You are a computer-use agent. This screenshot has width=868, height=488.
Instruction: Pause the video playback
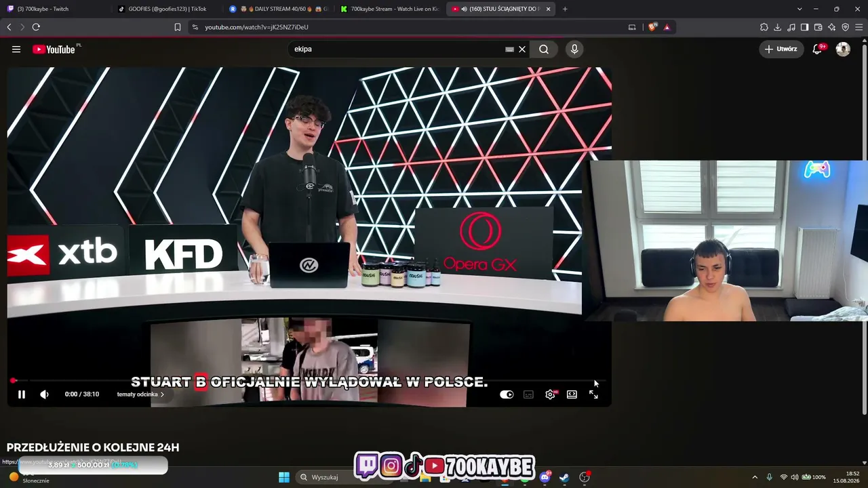(x=22, y=394)
